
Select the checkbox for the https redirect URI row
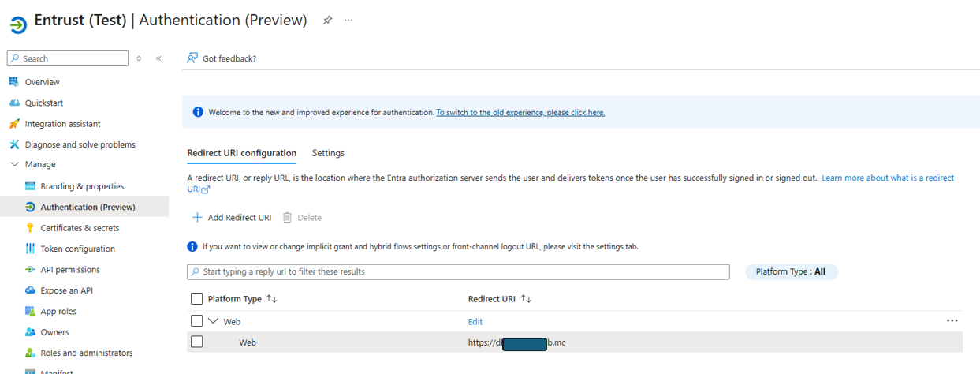pyautogui.click(x=197, y=342)
